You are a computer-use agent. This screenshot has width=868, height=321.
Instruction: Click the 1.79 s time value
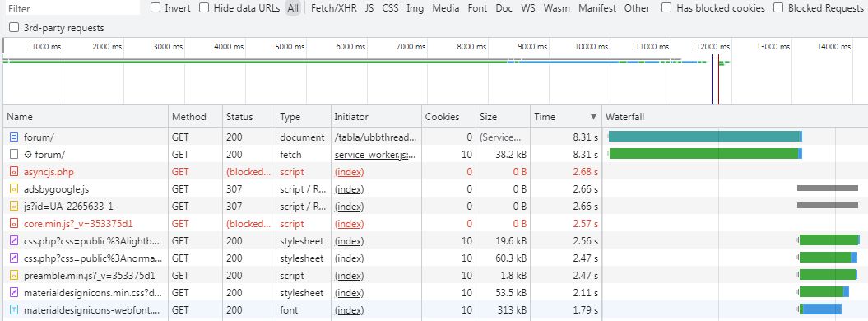point(586,310)
